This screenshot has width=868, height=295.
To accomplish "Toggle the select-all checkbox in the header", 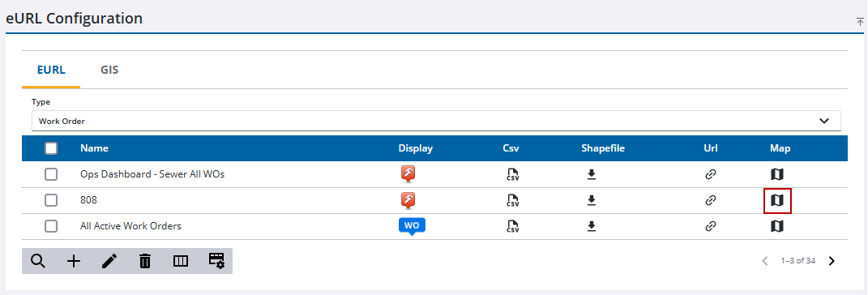I will click(51, 148).
